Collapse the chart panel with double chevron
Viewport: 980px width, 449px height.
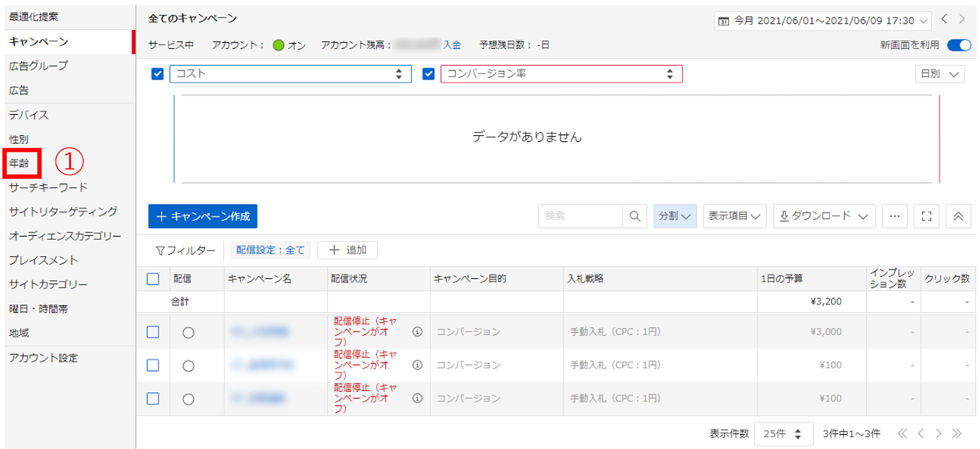point(958,216)
